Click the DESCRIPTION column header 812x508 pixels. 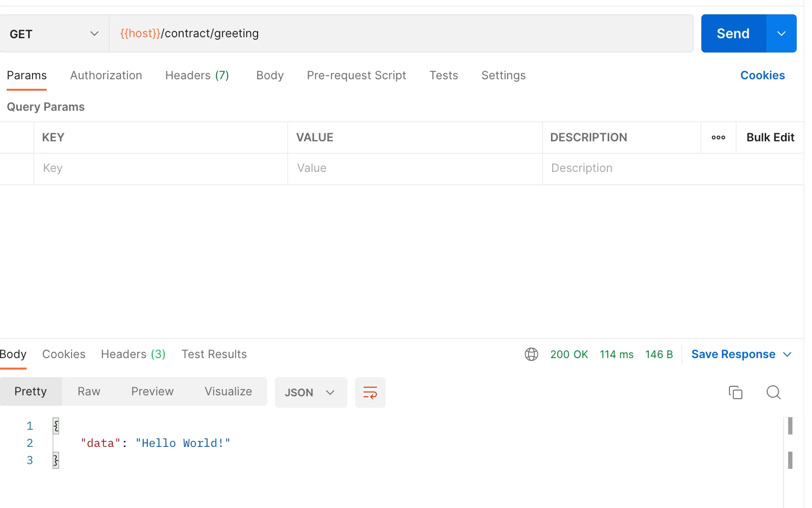(588, 138)
